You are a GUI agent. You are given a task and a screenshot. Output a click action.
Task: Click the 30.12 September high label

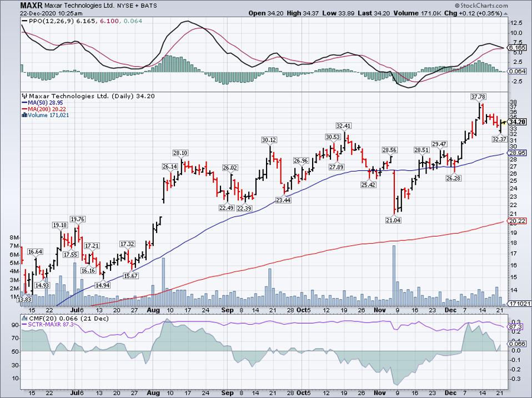[x=269, y=140]
